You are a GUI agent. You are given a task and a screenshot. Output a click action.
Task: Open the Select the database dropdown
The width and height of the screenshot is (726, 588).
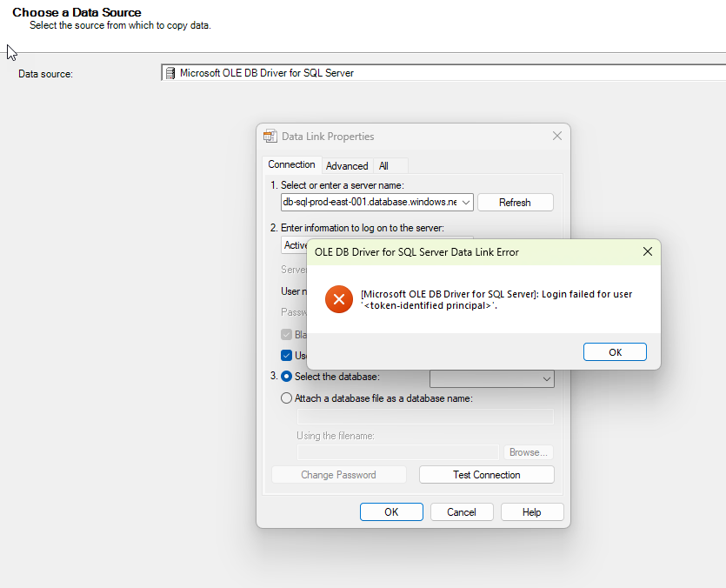point(546,379)
